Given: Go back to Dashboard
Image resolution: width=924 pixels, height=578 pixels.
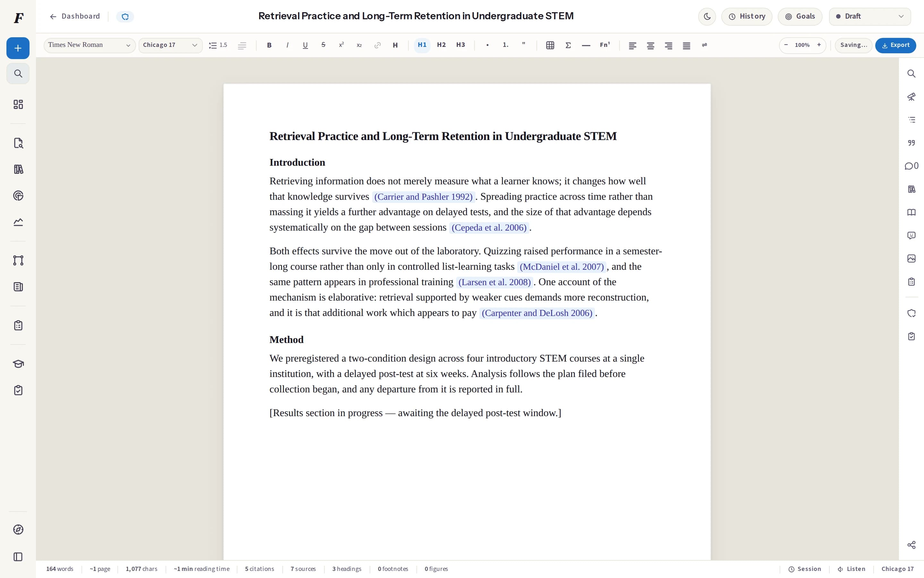Looking at the screenshot, I should pyautogui.click(x=75, y=16).
